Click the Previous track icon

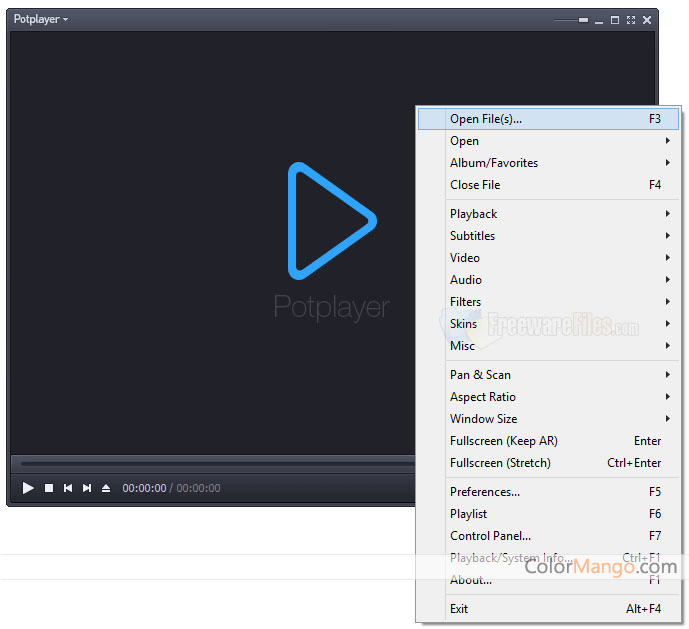click(x=68, y=488)
